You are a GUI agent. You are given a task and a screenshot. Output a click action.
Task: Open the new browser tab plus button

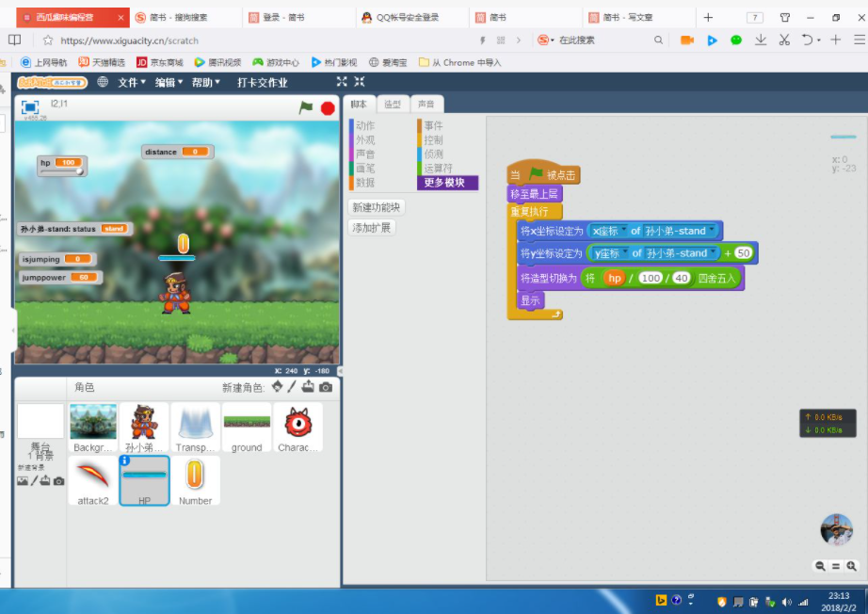pos(708,18)
